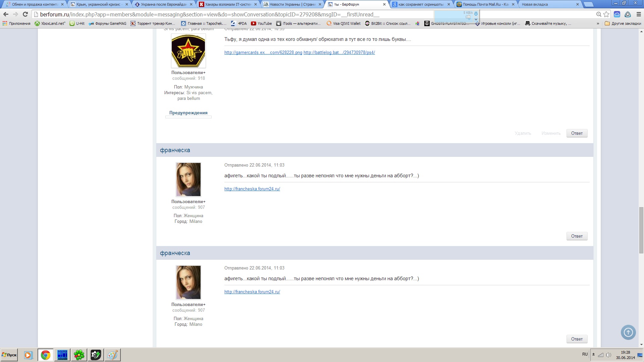644x362 pixels.
Task: Open the YouTube bookmark
Action: click(x=261, y=23)
